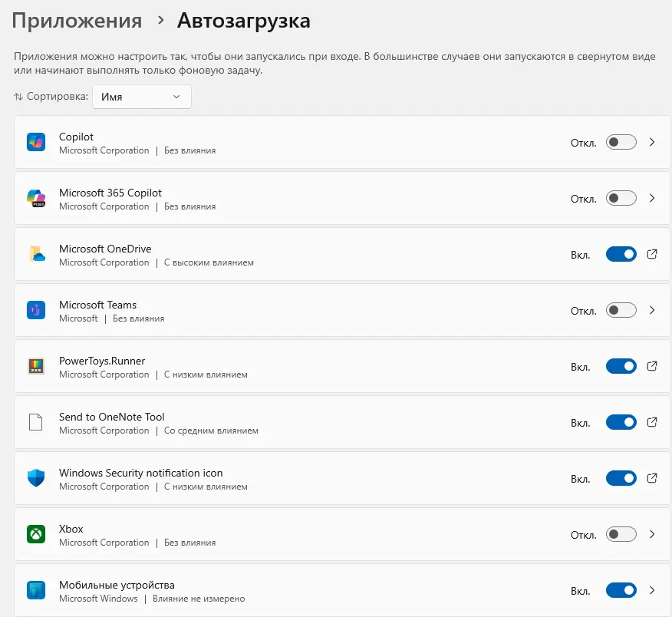Click the PowerToys.Runner icon
Image resolution: width=672 pixels, height=617 pixels.
coord(36,366)
